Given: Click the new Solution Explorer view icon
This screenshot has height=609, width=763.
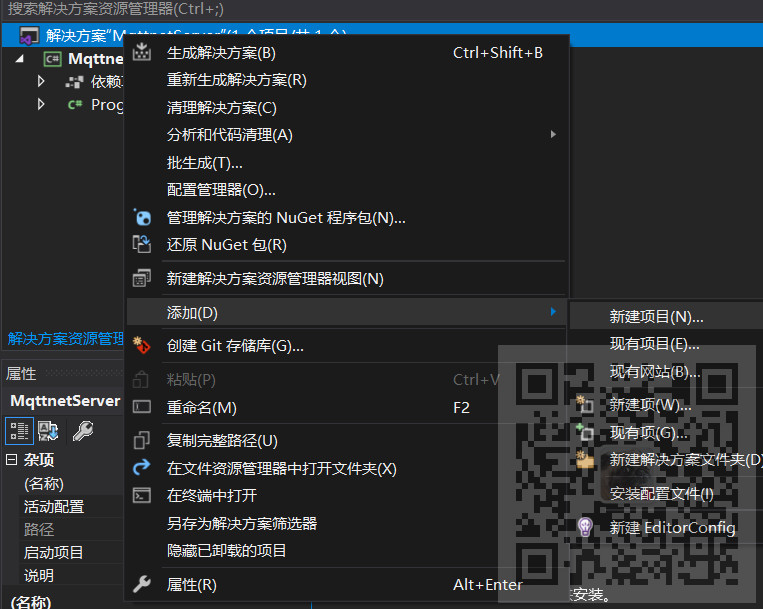Looking at the screenshot, I should click(142, 278).
